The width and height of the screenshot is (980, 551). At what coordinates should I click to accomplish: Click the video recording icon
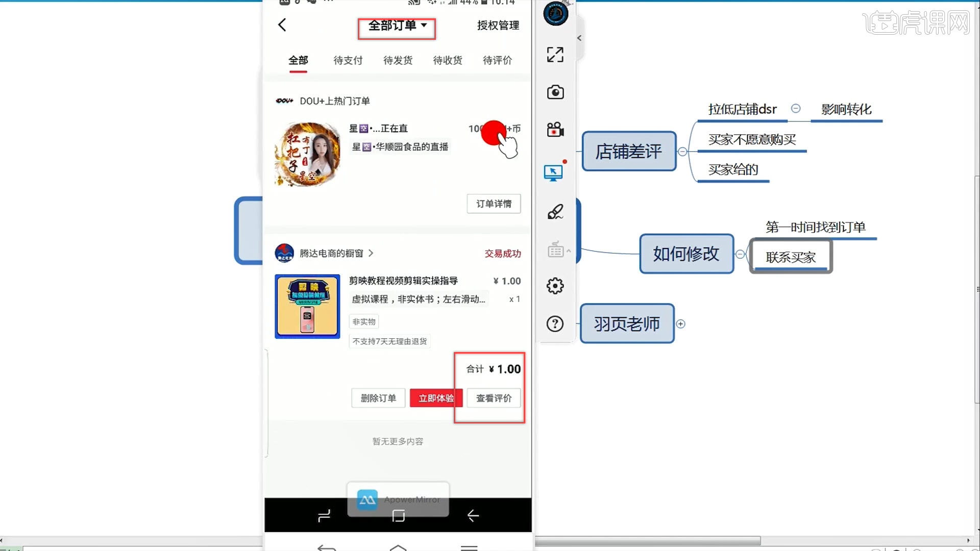[555, 130]
